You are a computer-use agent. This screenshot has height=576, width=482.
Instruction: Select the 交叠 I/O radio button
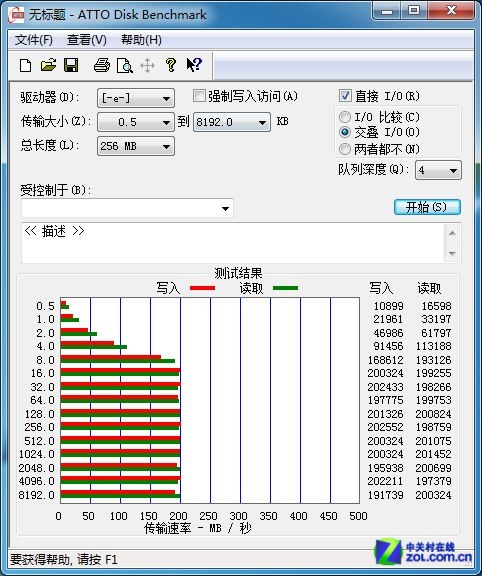tap(345, 132)
